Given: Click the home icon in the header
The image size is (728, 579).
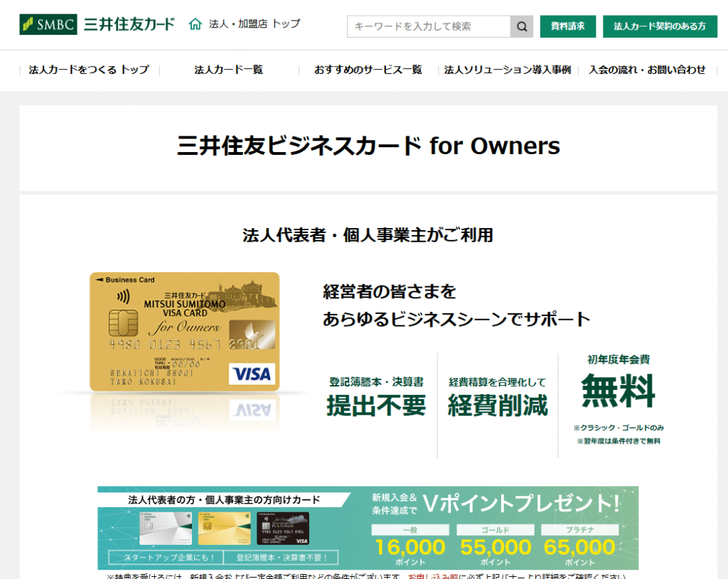Looking at the screenshot, I should click(196, 25).
